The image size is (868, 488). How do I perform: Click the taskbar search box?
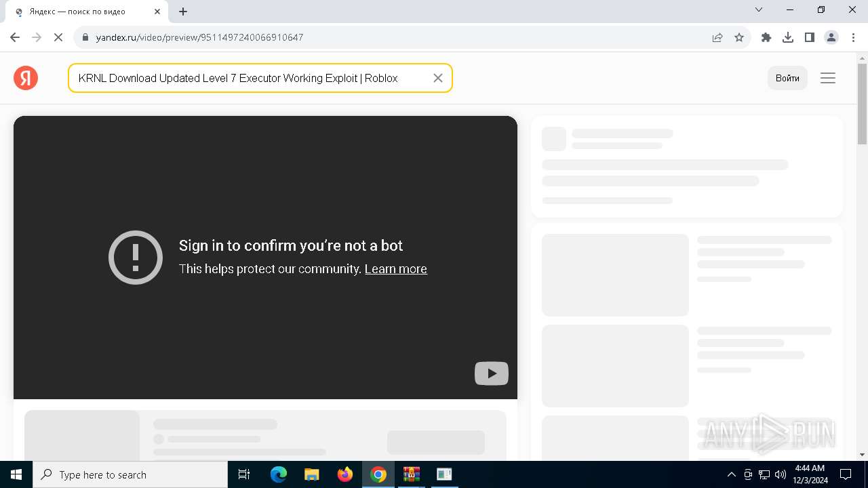click(x=130, y=474)
